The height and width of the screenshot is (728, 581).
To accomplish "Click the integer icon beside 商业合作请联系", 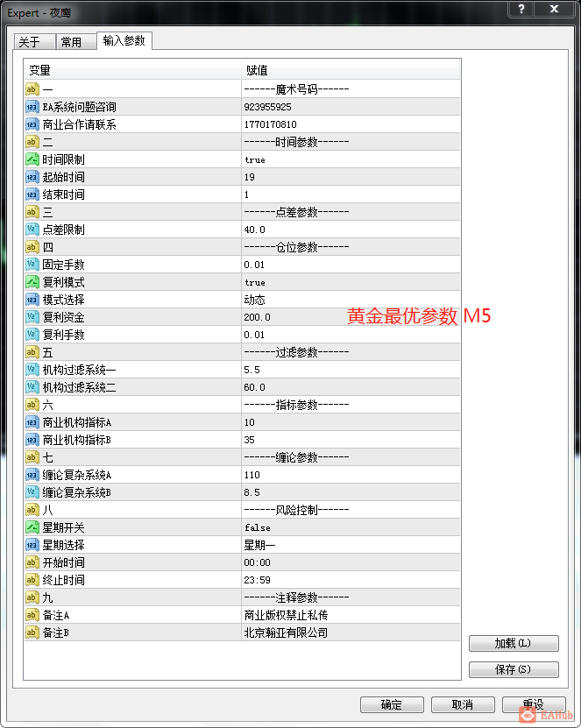I will (x=32, y=124).
